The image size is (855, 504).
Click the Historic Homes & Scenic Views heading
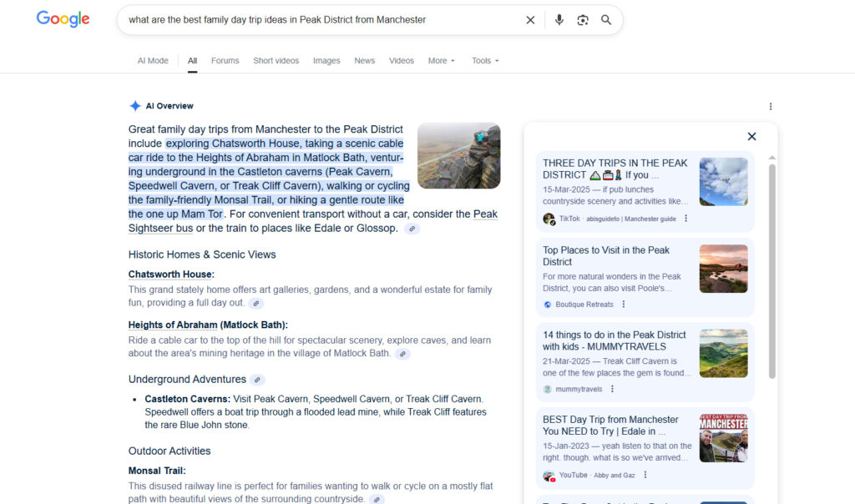click(202, 255)
